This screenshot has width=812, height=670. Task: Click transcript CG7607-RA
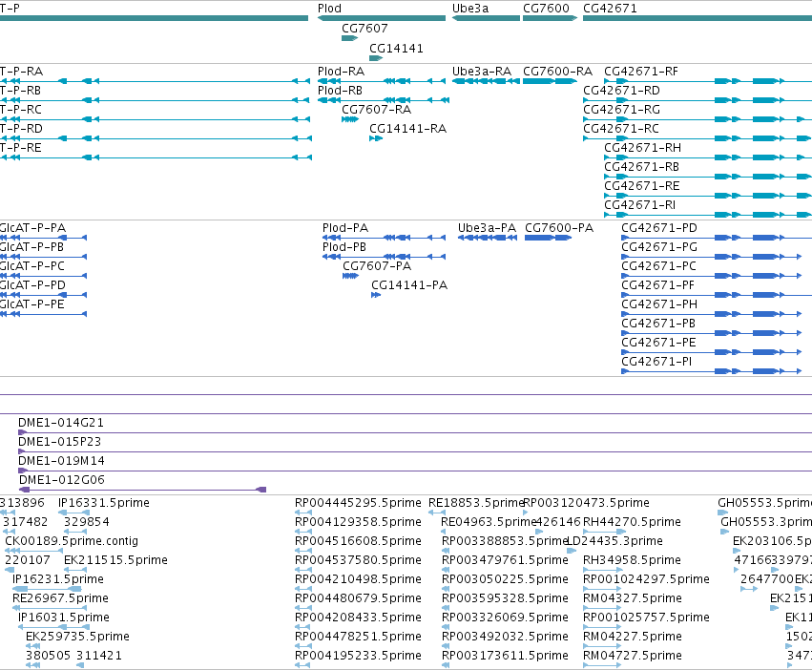pyautogui.click(x=377, y=110)
